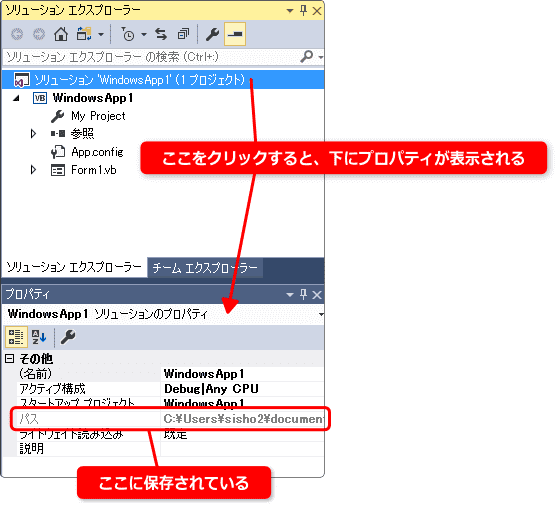Expand the Form1.vb node arrow

(x=33, y=170)
